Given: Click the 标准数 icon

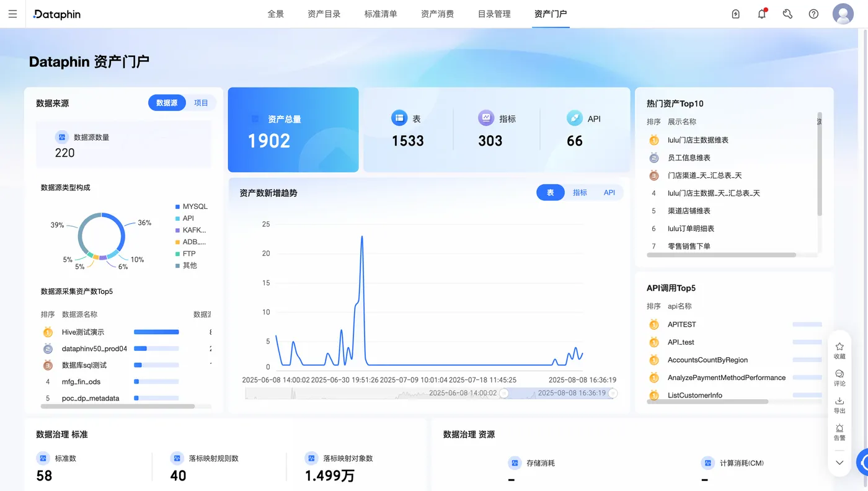Looking at the screenshot, I should 43,459.
